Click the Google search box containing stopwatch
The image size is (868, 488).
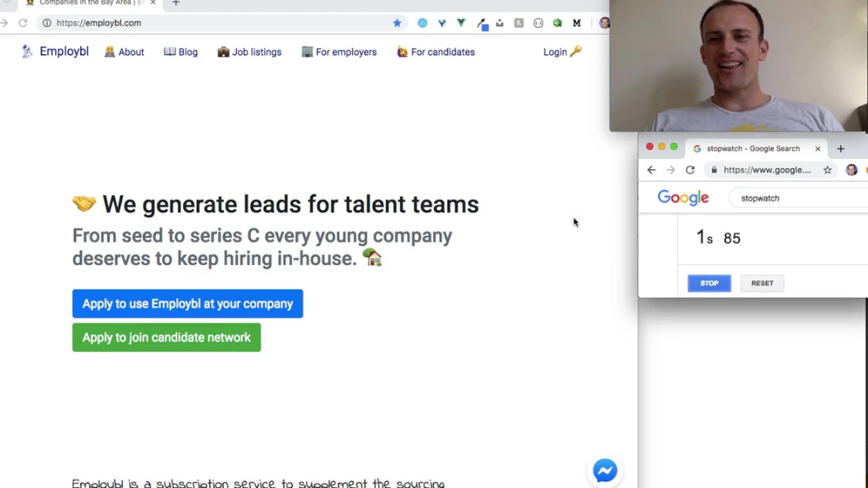pyautogui.click(x=799, y=198)
